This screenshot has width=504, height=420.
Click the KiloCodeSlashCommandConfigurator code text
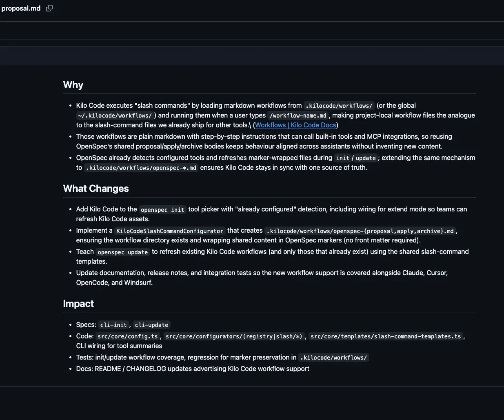click(170, 231)
